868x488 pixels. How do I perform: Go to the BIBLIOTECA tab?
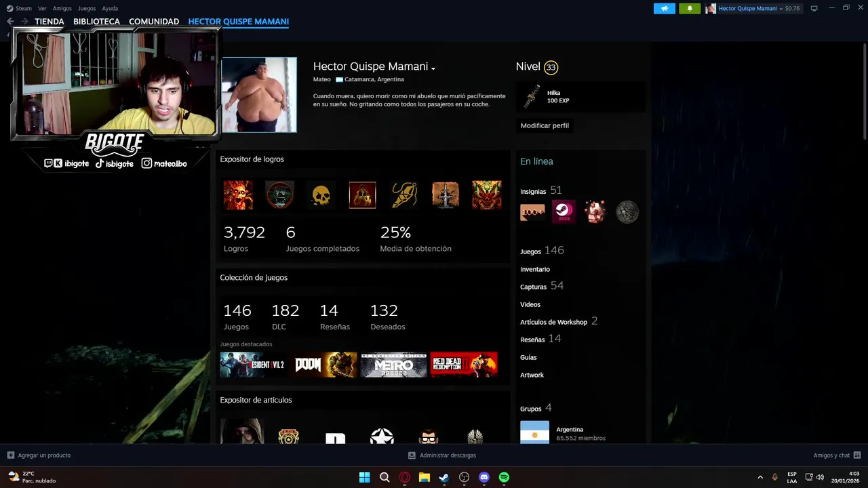[x=96, y=22]
